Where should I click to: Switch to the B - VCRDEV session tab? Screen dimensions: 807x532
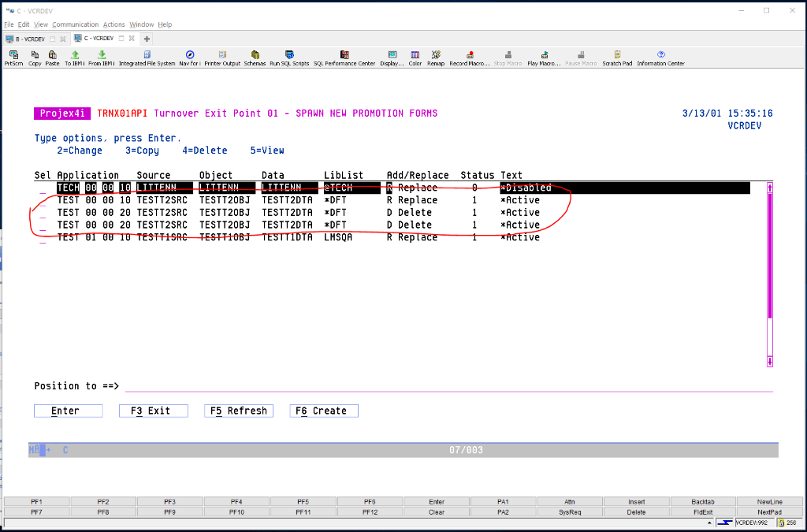(x=31, y=39)
